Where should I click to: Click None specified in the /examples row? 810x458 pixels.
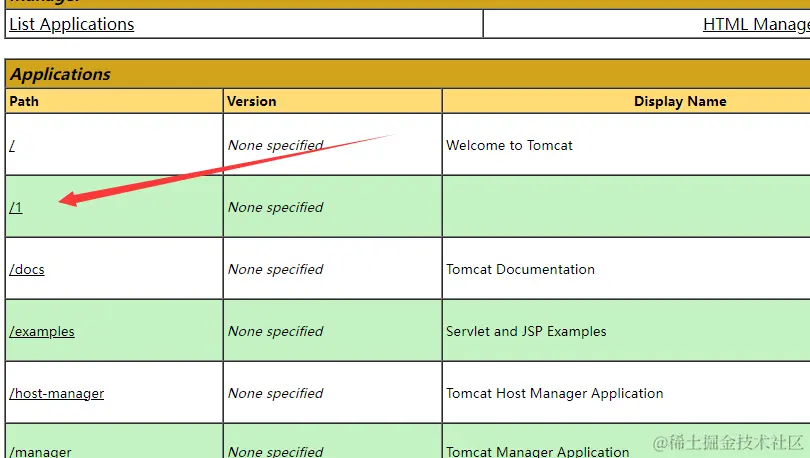click(275, 331)
